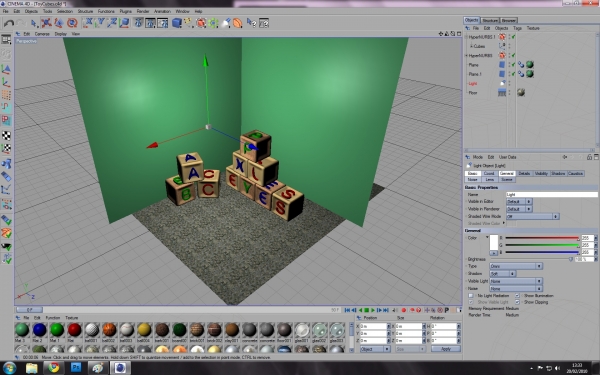The image size is (600, 375).
Task: Open Photoshop from the taskbar
Action: click(76, 368)
